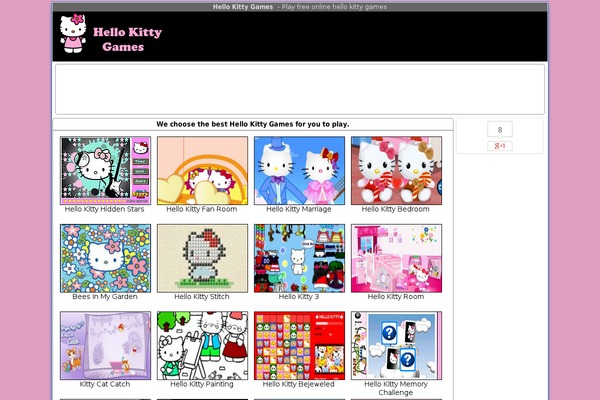Viewport: 600px width, 400px height.
Task: Open the Hello Kitty Fan Room thumbnail
Action: click(202, 171)
